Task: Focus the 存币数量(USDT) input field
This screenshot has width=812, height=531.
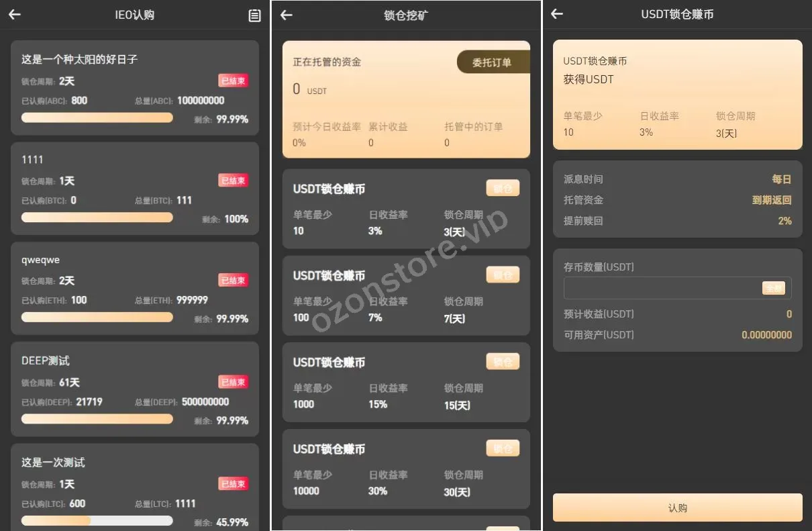Action: point(677,288)
